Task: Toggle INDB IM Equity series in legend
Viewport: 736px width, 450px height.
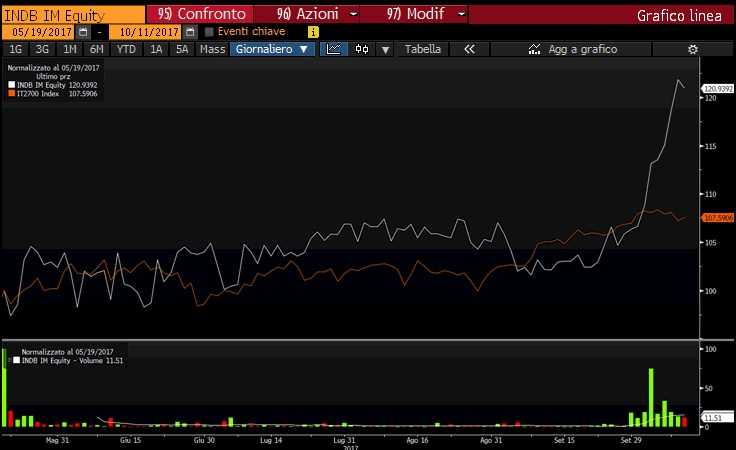Action: pos(12,86)
